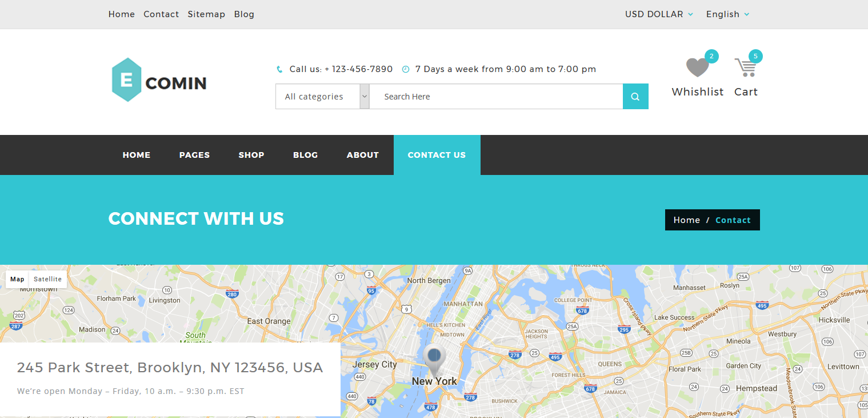
Task: Open the BLOG main menu item
Action: [305, 155]
